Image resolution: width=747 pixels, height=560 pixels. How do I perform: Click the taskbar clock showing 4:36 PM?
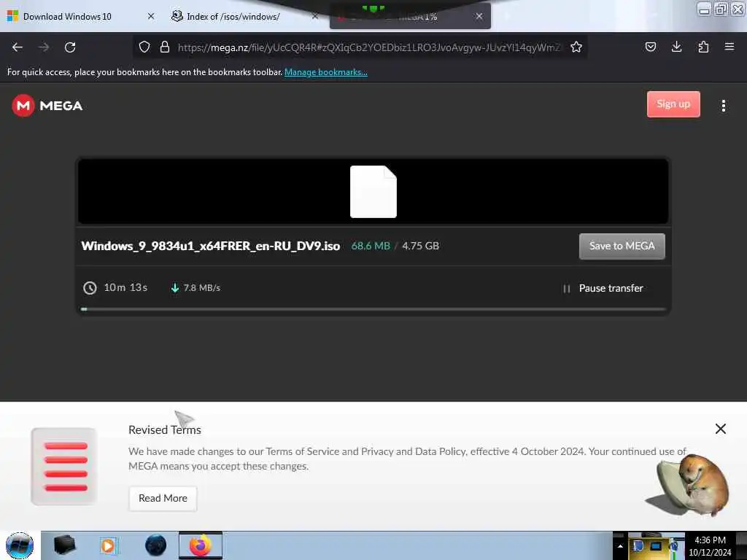pos(710,545)
